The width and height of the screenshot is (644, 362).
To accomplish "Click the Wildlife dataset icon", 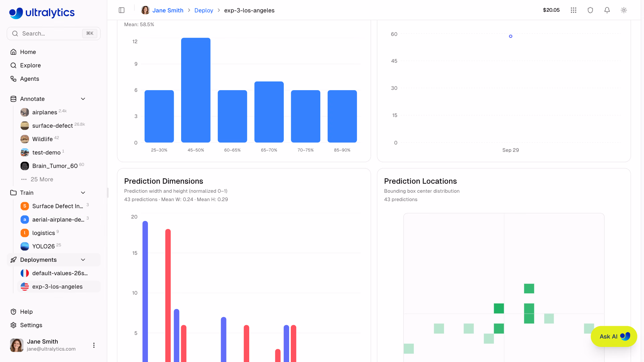I will pyautogui.click(x=25, y=139).
